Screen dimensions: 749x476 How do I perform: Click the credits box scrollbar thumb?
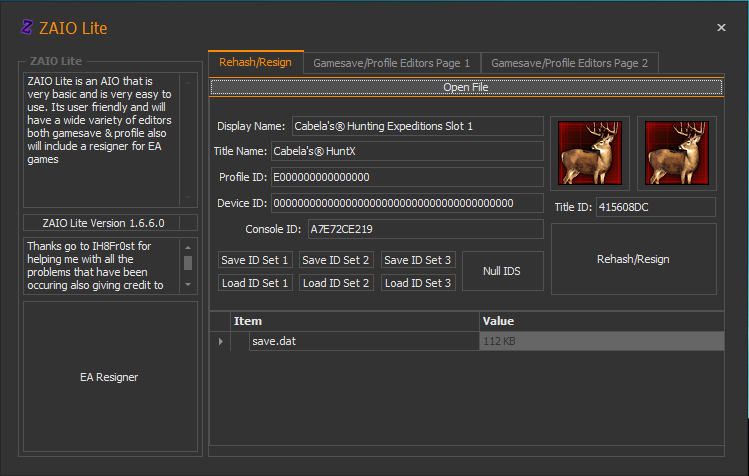(188, 263)
